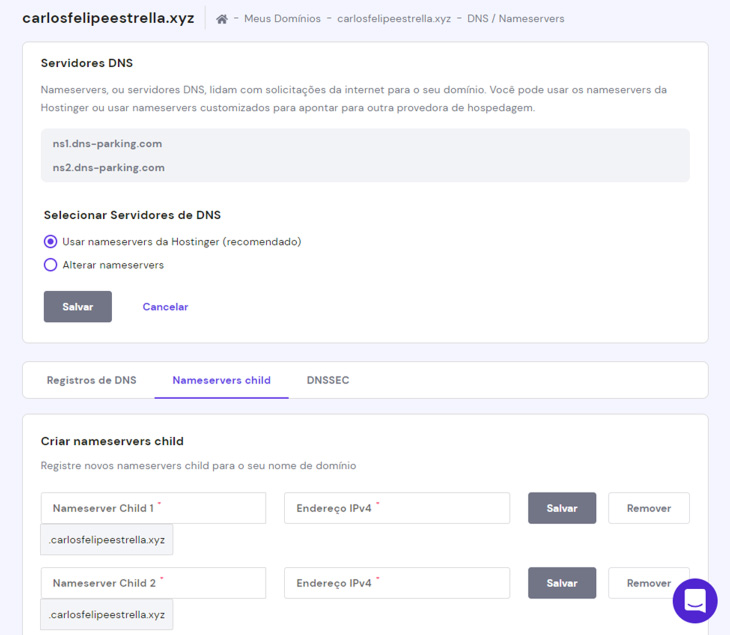Image resolution: width=730 pixels, height=635 pixels.
Task: Switch to Nameservers child tab
Action: [x=222, y=380]
